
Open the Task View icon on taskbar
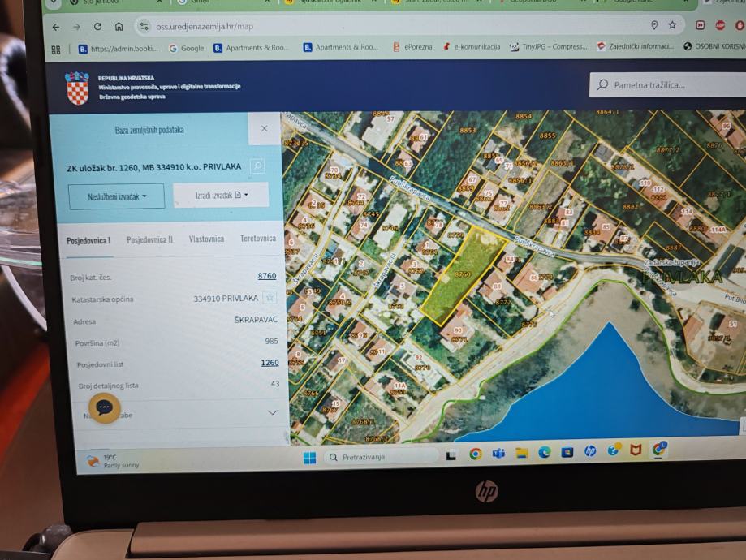click(x=451, y=456)
